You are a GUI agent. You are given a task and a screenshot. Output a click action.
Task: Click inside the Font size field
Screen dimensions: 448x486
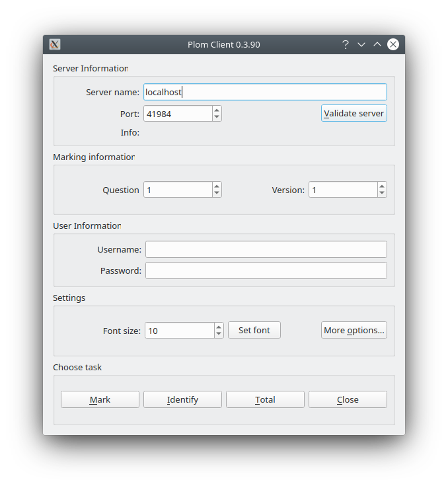179,331
